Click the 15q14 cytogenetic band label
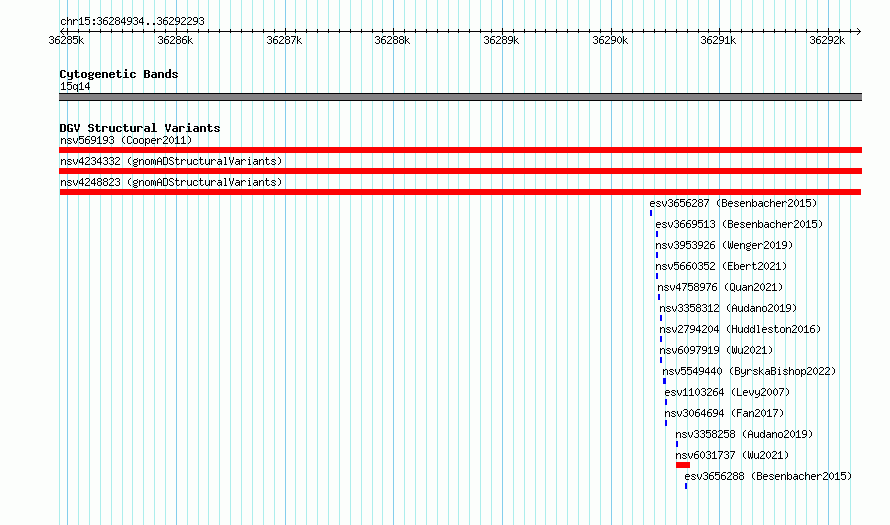Viewport: 890px width, 525px height. [x=75, y=86]
